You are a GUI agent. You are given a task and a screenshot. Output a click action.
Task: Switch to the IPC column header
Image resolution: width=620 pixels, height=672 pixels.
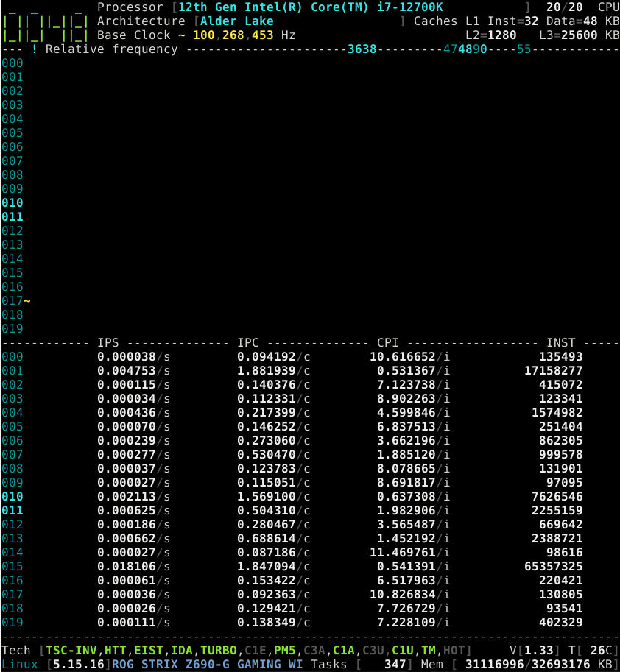pyautogui.click(x=248, y=342)
